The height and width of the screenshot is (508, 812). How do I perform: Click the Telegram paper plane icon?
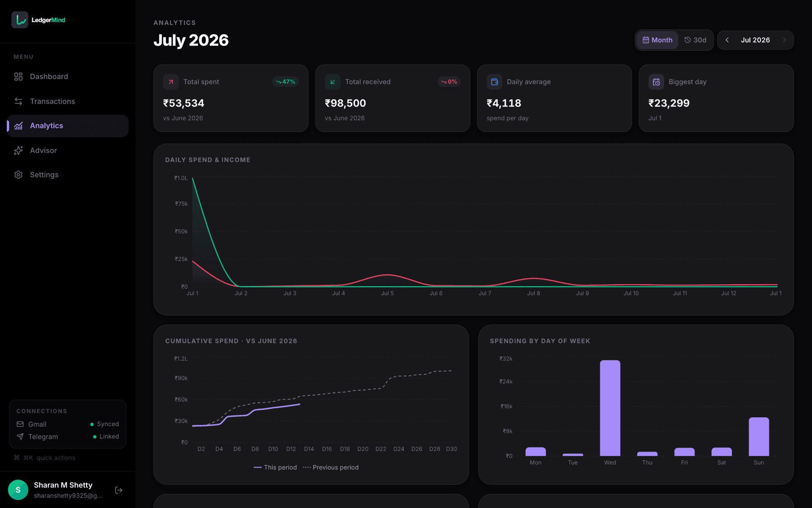(x=20, y=437)
